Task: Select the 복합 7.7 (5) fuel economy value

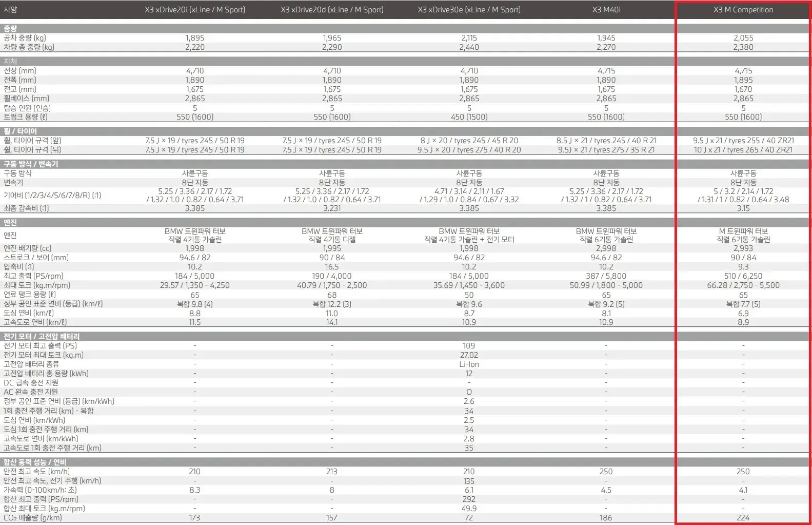Action: [x=743, y=304]
